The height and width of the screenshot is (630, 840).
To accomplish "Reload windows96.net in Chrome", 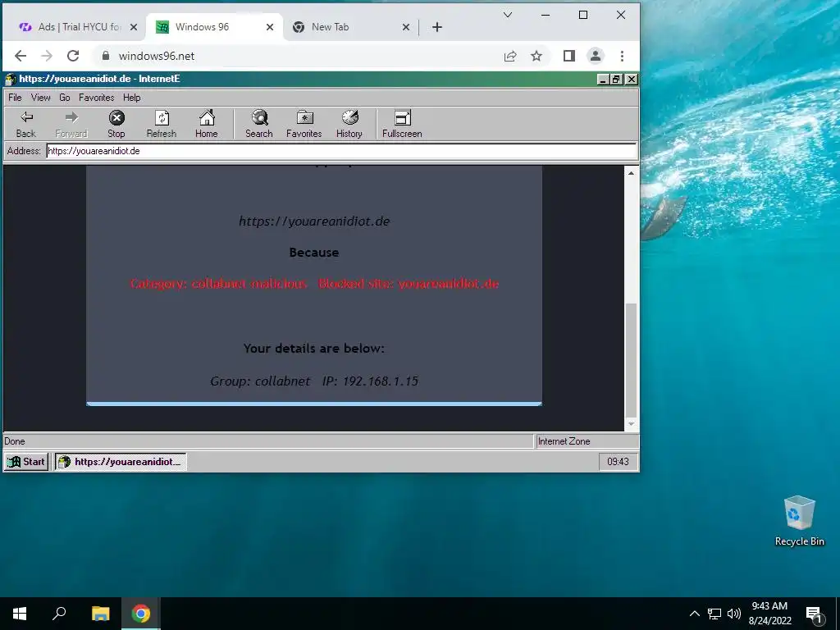I will tap(73, 56).
